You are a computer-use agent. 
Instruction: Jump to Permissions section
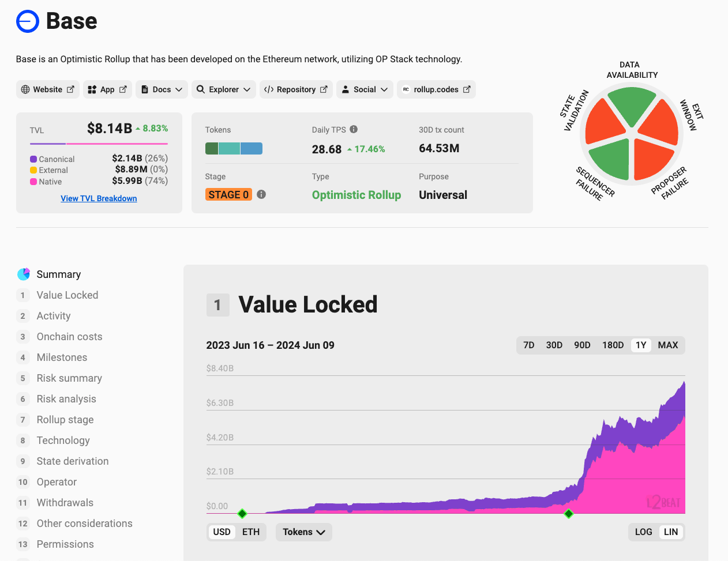65,544
